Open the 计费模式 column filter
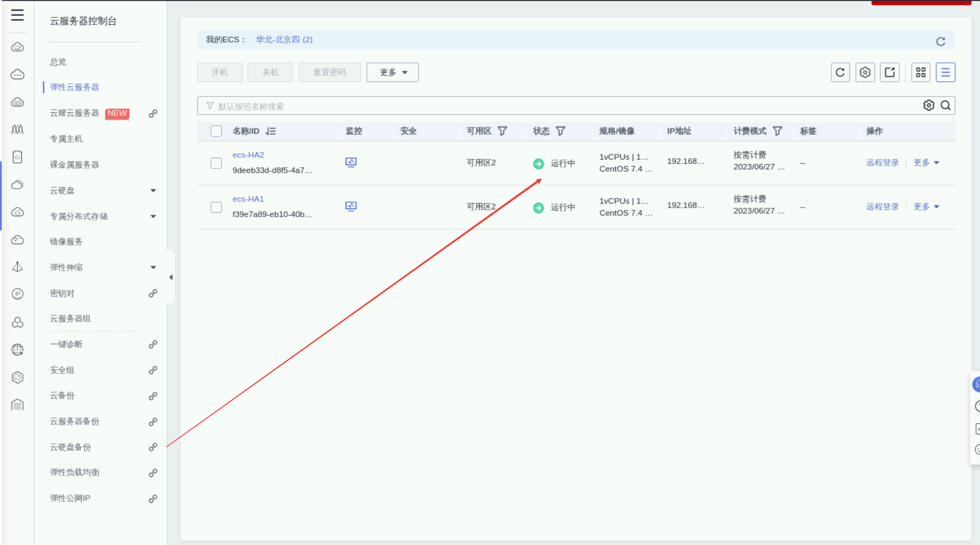This screenshot has height=545, width=980. tap(777, 131)
